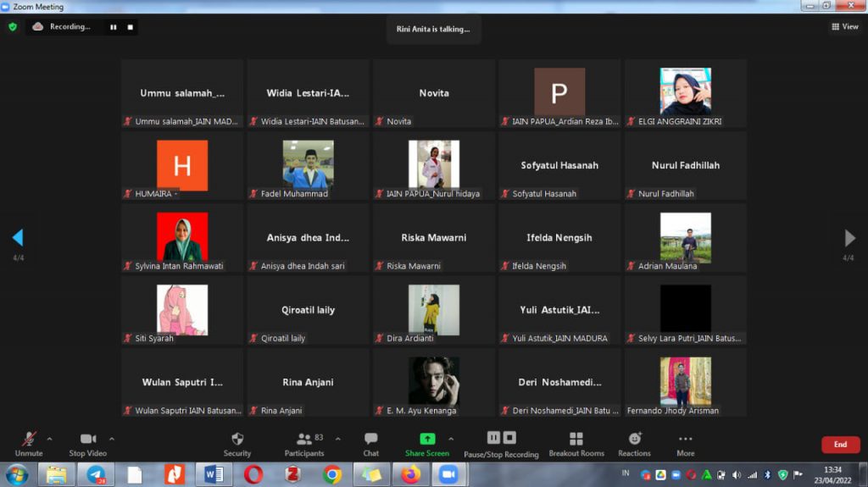This screenshot has height=487, width=868.
Task: Open the More options menu
Action: pyautogui.click(x=685, y=443)
